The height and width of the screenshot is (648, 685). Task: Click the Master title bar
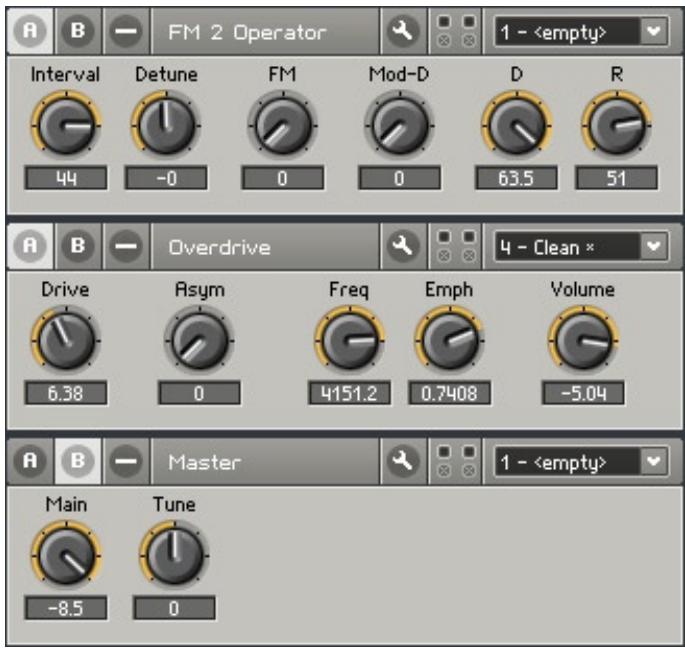pos(265,461)
